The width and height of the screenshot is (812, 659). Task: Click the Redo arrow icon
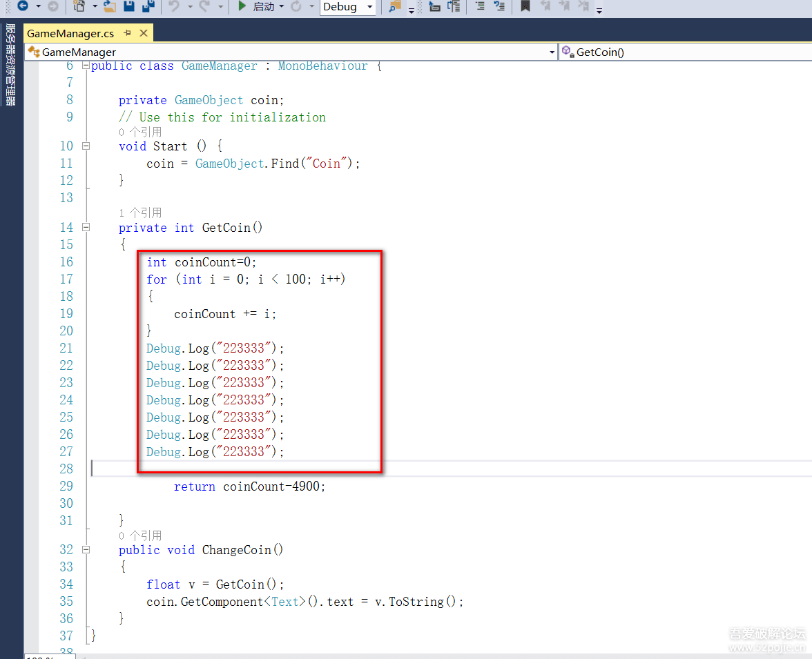[205, 6]
